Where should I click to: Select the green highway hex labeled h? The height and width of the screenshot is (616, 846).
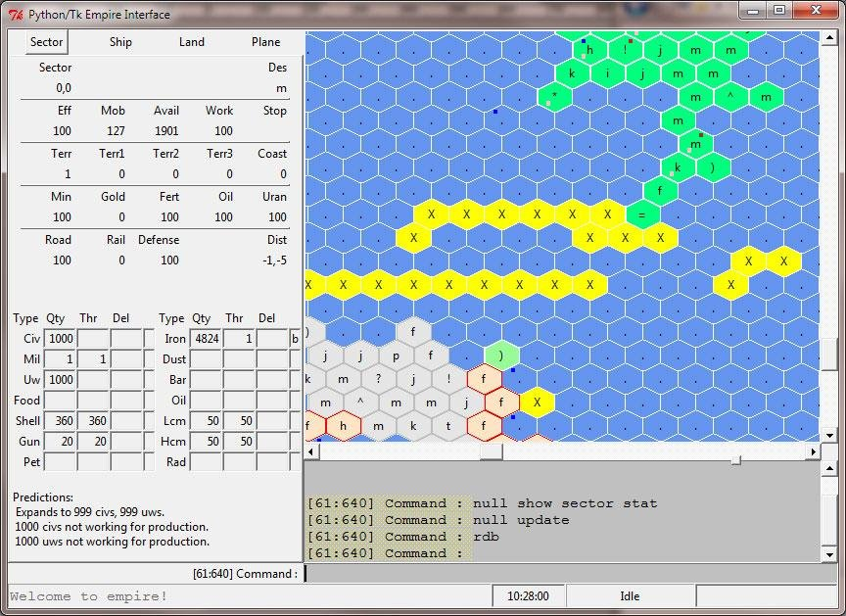click(589, 50)
